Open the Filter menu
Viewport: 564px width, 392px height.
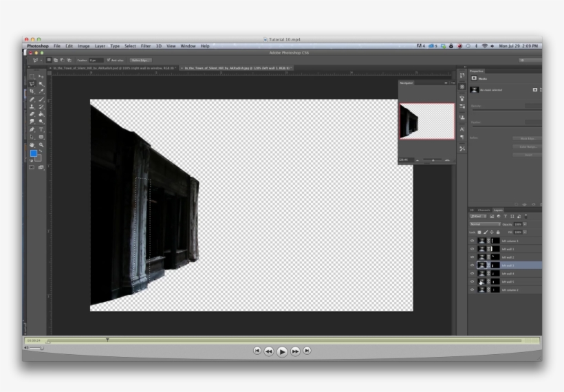[x=146, y=46]
